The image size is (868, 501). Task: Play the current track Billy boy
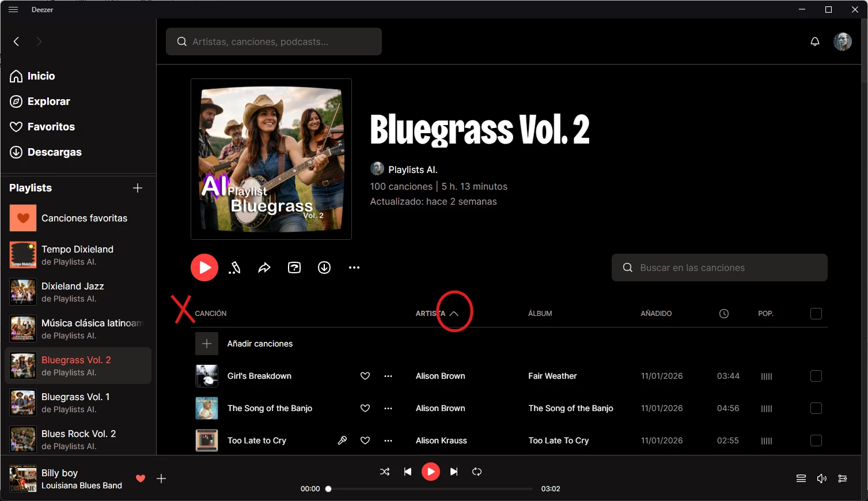431,472
